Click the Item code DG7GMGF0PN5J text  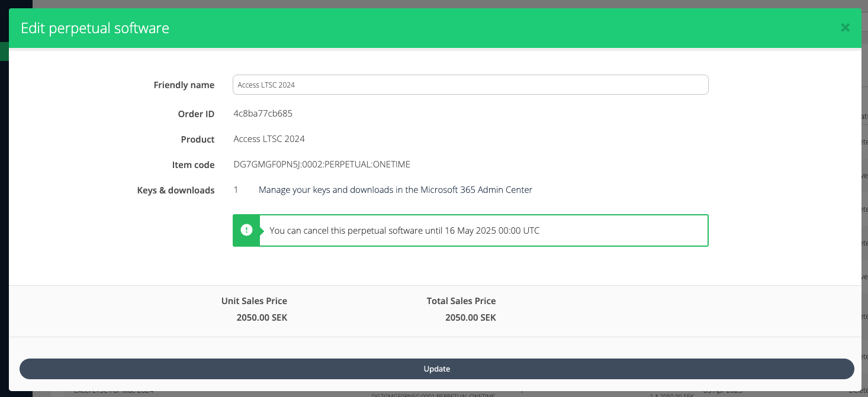click(x=266, y=164)
